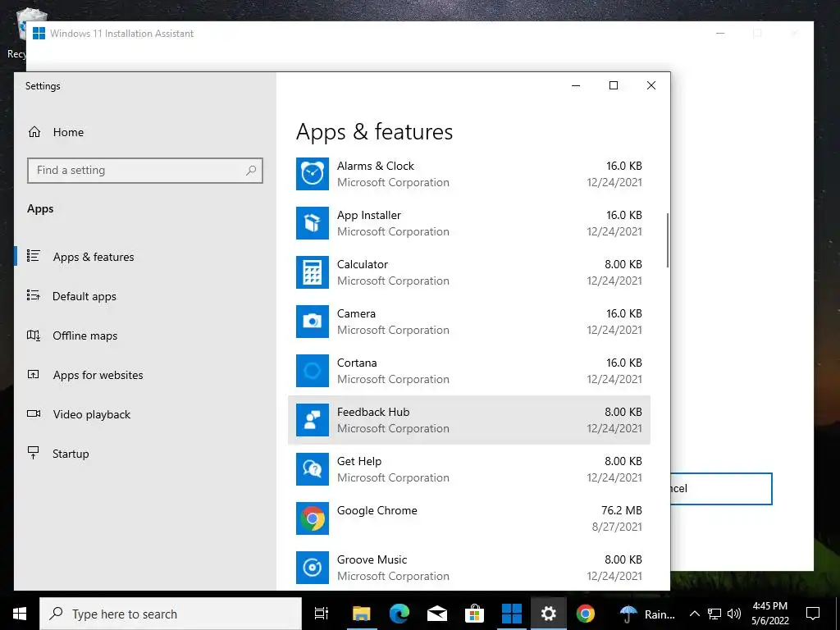Click the Google Chrome icon in app list
Image resolution: width=840 pixels, height=630 pixels.
(x=313, y=518)
